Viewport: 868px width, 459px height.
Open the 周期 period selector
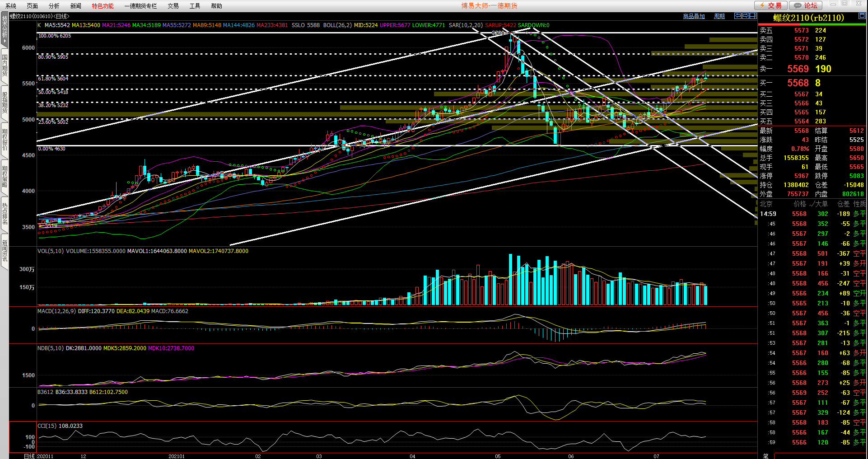[719, 16]
